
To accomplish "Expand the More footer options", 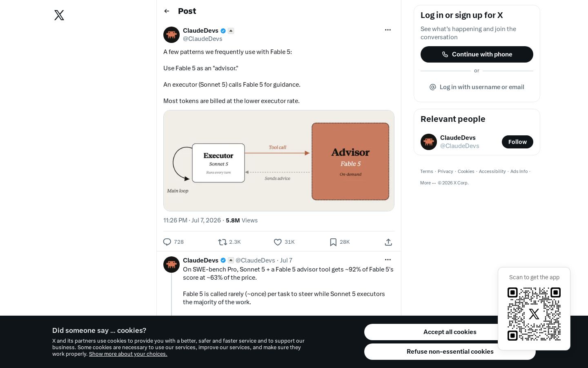I will click(x=428, y=183).
